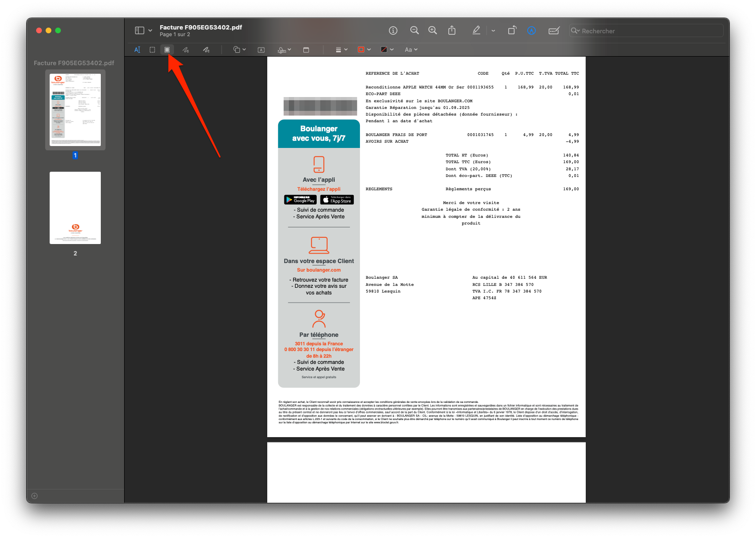Toggle the Markup toolbar button
The image size is (756, 538).
tap(532, 30)
